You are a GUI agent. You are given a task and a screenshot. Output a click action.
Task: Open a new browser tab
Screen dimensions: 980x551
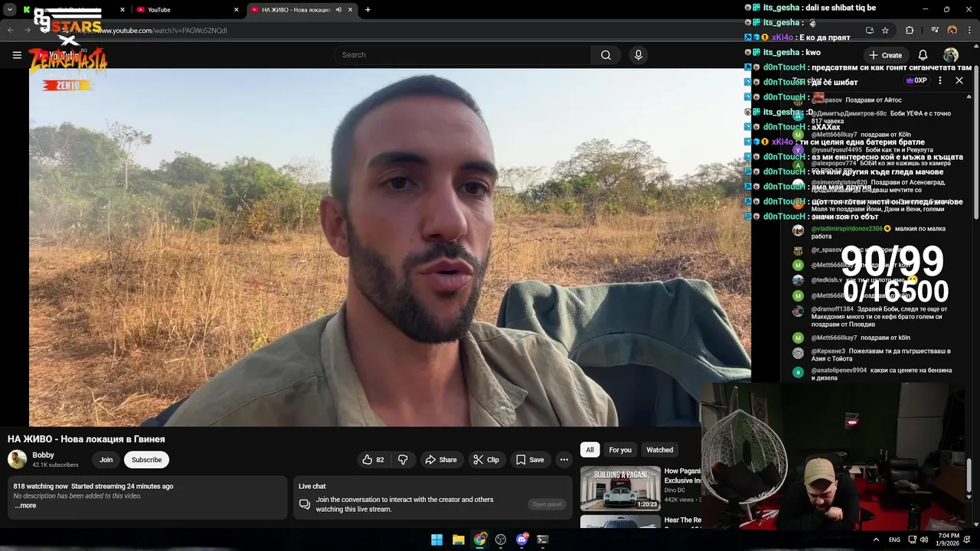[x=367, y=10]
